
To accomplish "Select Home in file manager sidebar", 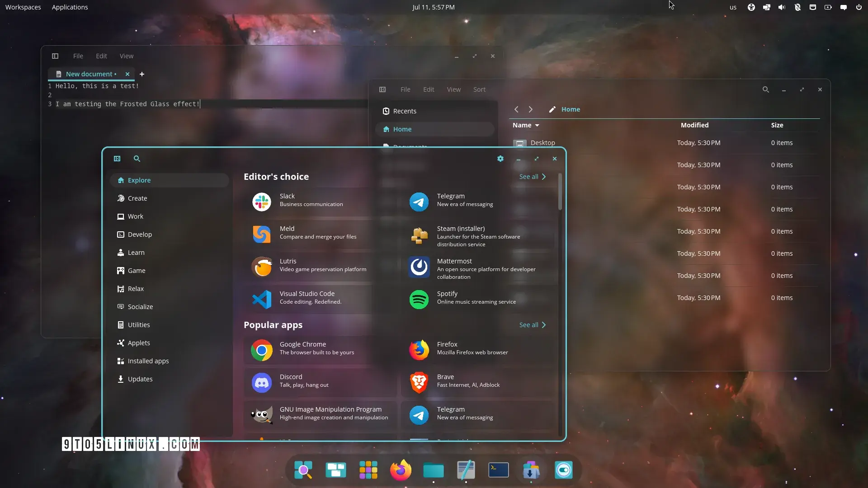I will (435, 129).
